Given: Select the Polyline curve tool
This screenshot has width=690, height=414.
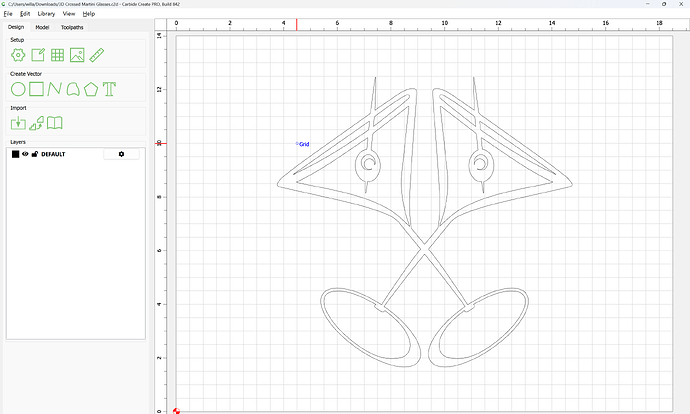Looking at the screenshot, I should pos(54,89).
